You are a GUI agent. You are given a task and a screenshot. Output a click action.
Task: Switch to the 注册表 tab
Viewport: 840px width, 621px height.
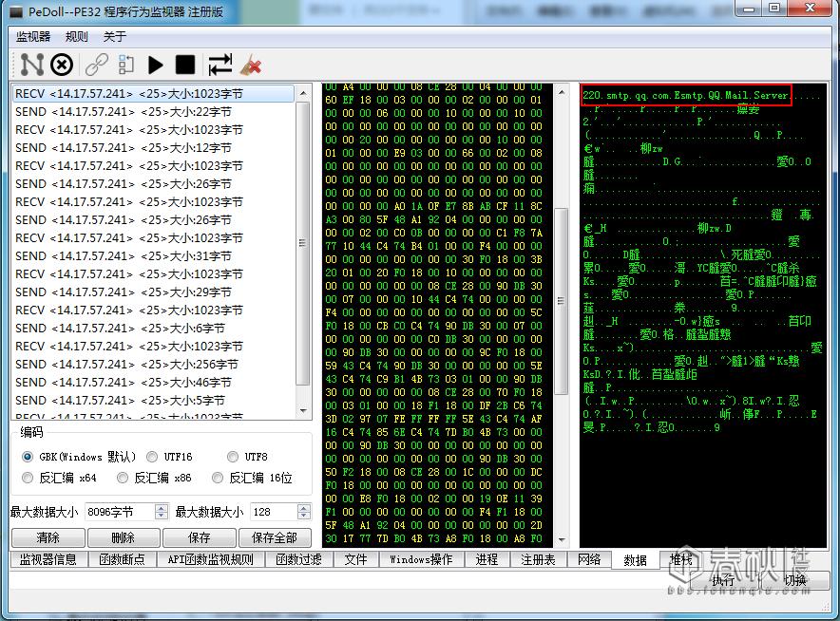click(x=538, y=559)
